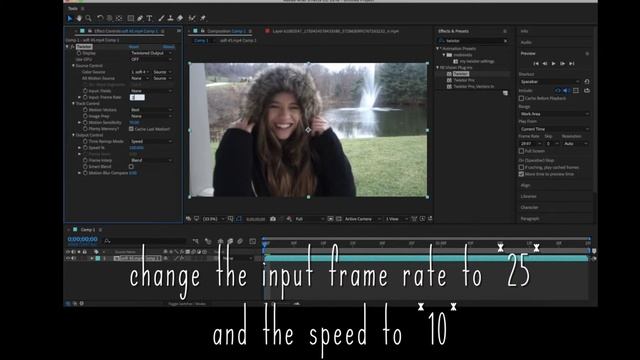Select the Clone Stamp tool
Viewport: 640px width, 360px height.
tap(171, 18)
